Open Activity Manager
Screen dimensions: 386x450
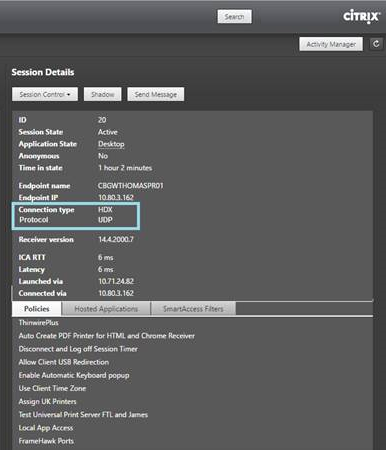331,44
